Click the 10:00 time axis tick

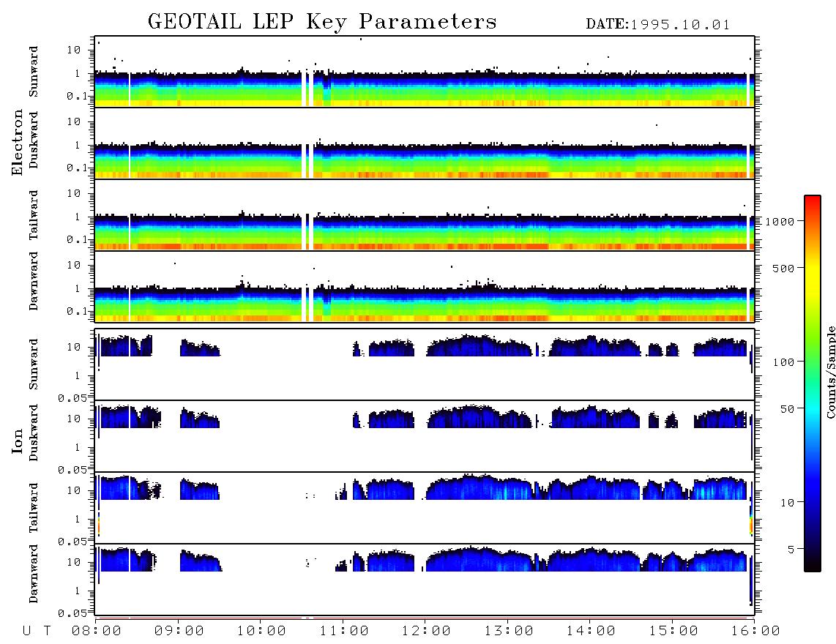(x=261, y=632)
